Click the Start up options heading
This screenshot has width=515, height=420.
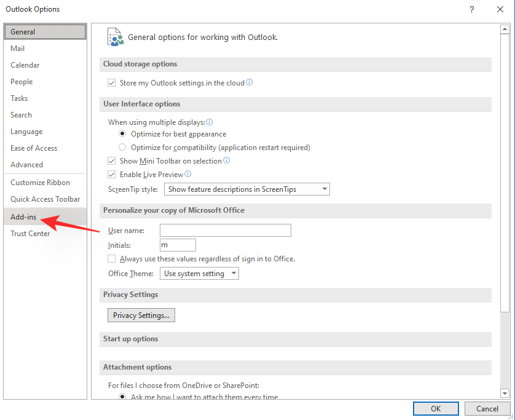(x=295, y=339)
